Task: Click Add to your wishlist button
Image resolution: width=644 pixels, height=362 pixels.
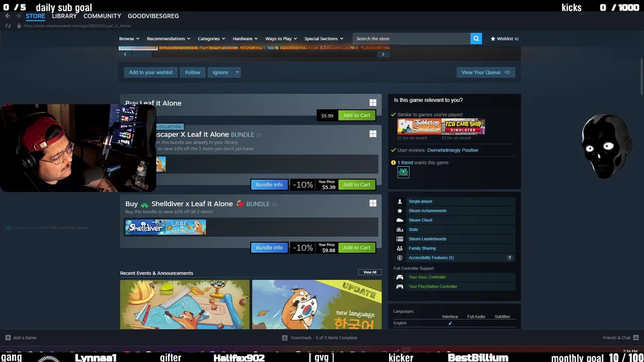Action: [150, 72]
